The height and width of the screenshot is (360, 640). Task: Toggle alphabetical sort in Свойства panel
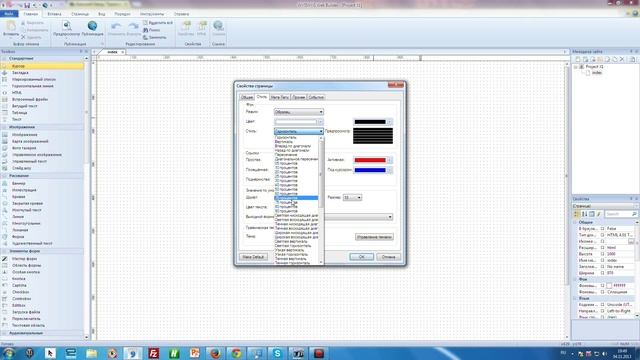584,214
